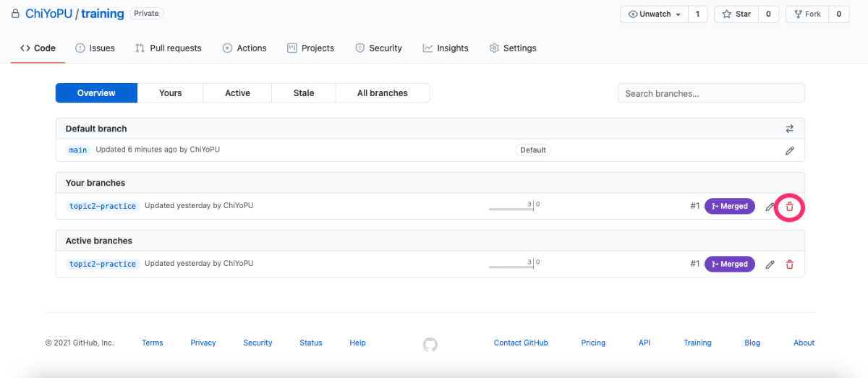Open Security footer link
This screenshot has height=378, width=868.
click(x=258, y=343)
